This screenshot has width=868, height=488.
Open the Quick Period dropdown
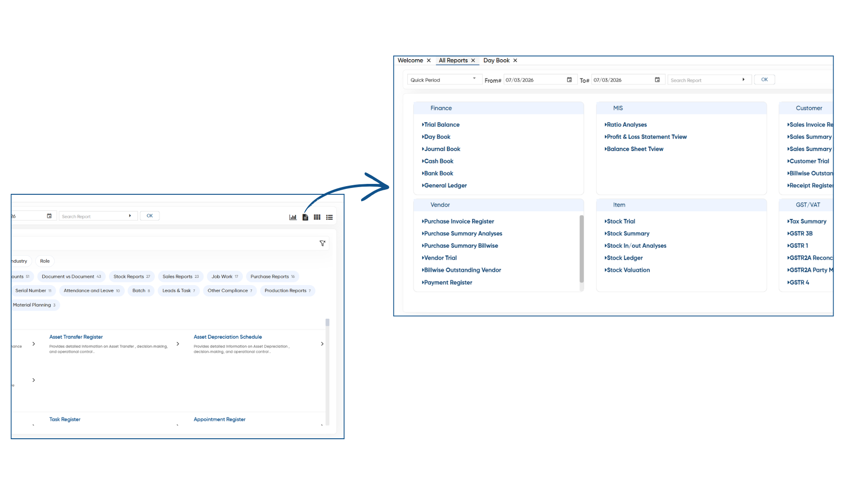[x=444, y=80]
